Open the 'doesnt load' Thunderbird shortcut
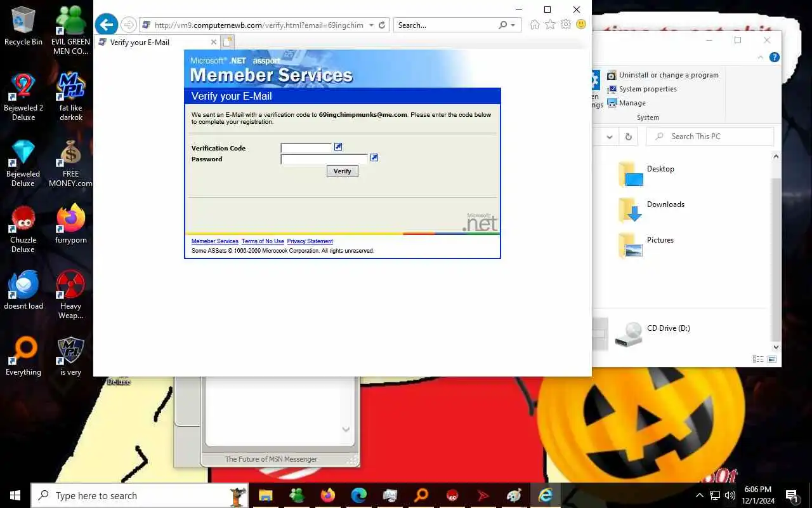812x508 pixels. 23,290
